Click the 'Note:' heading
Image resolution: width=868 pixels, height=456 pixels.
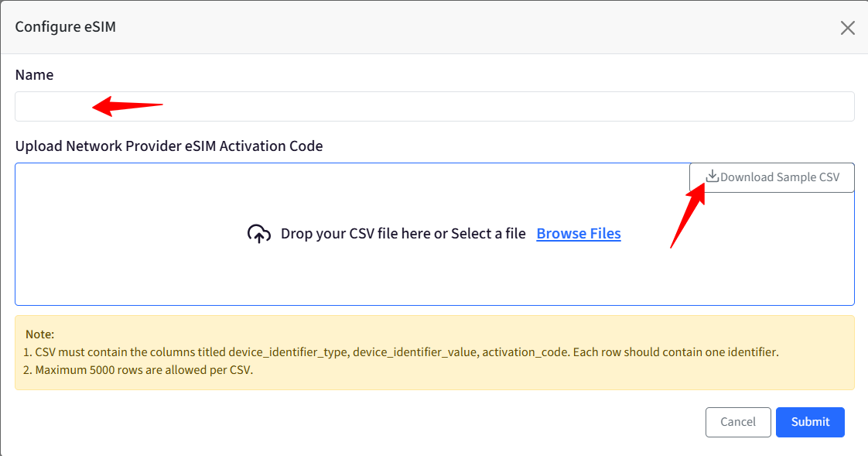tap(40, 334)
